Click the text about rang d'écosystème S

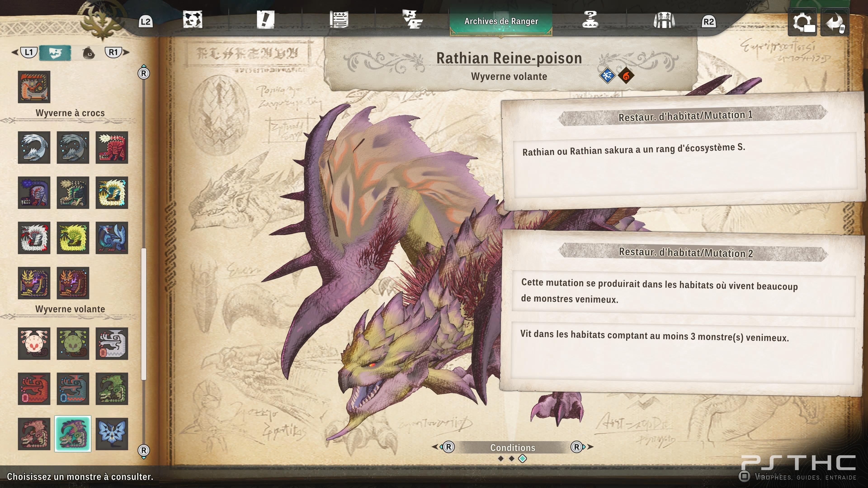point(633,150)
